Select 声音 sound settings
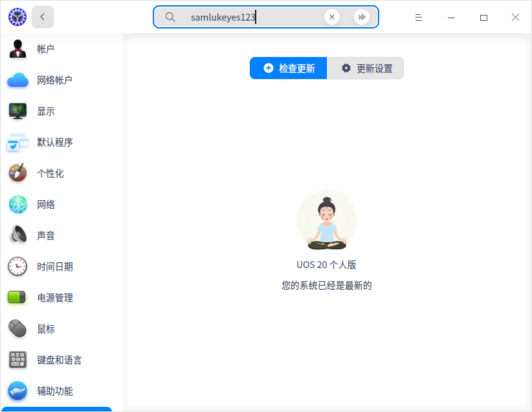Screen dimensions: 532x412 [x=57, y=235]
